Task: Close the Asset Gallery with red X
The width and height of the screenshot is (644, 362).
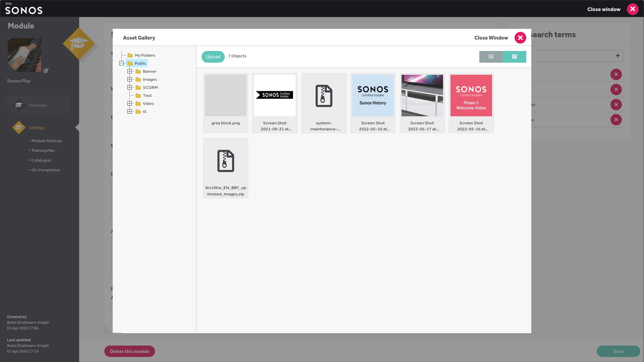Action: click(x=520, y=38)
